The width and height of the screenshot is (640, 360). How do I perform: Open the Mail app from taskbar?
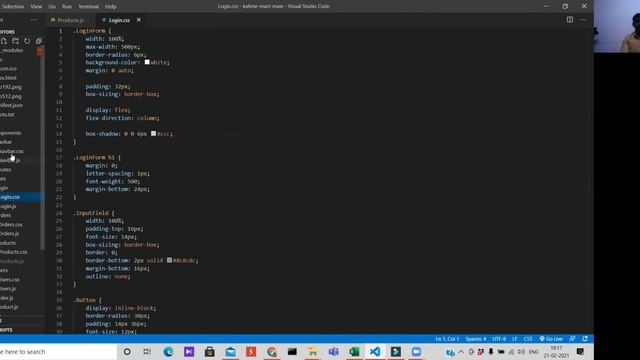click(230, 351)
